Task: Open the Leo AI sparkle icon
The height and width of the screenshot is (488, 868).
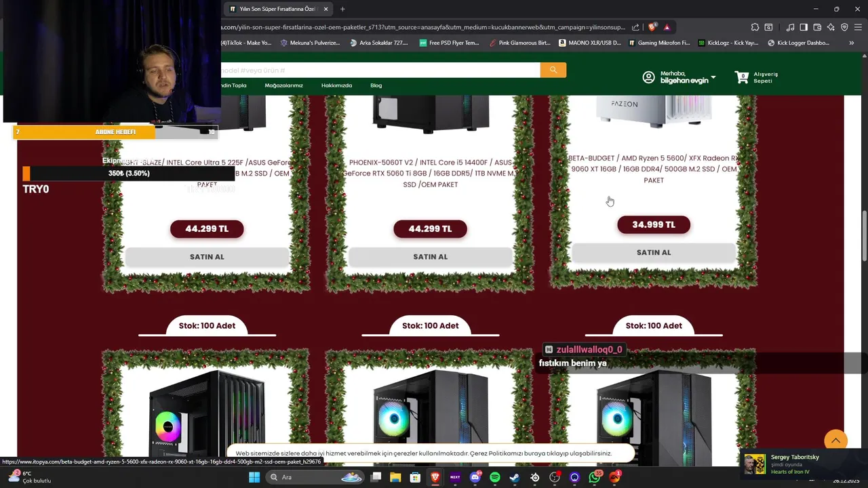Action: 831,27
